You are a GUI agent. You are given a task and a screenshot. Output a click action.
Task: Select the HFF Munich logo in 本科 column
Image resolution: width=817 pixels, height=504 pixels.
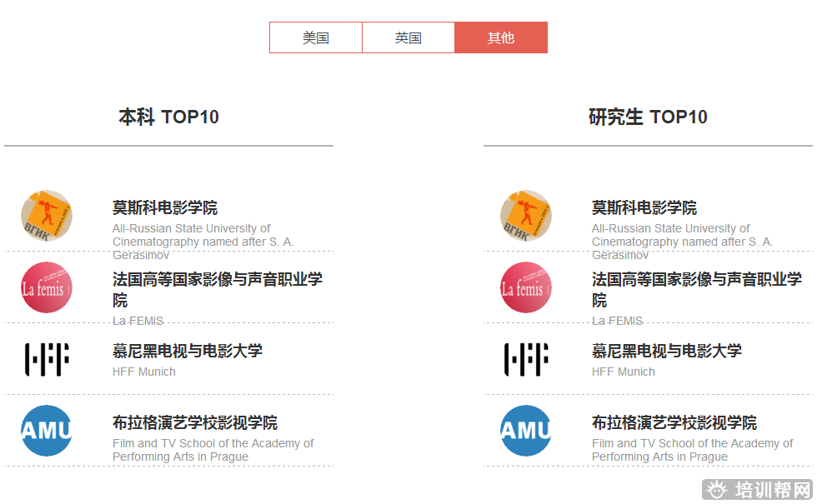(47, 359)
